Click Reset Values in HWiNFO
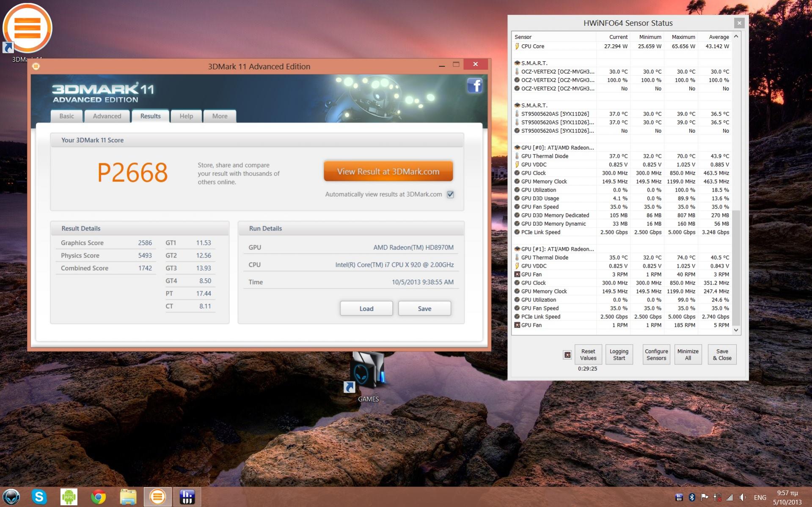Viewport: 812px width, 507px height. click(588, 354)
